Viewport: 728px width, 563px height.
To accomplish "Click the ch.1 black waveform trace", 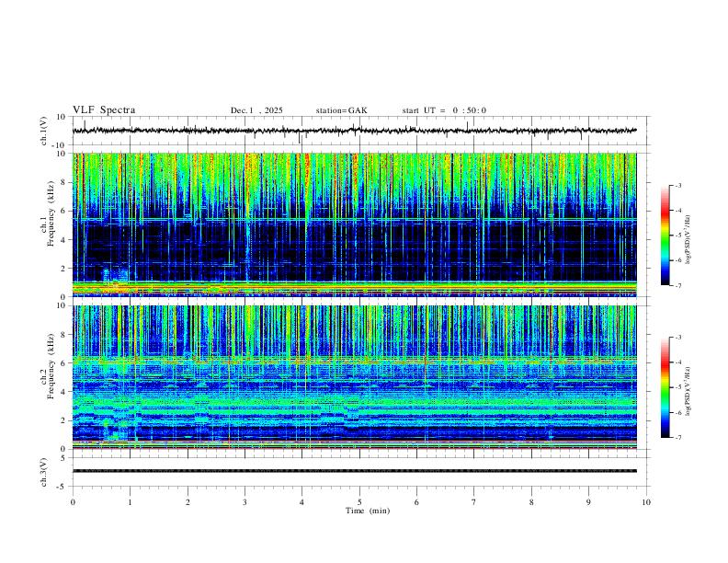I will [354, 131].
